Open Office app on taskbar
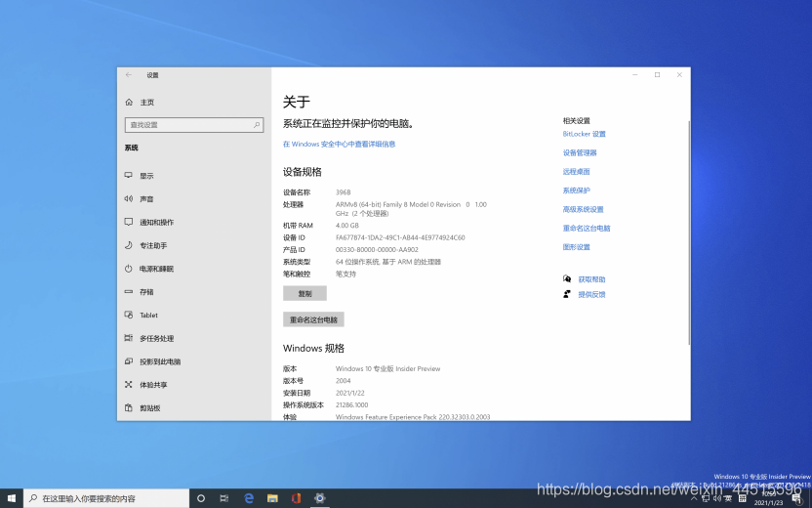The image size is (812, 508). coord(297,498)
